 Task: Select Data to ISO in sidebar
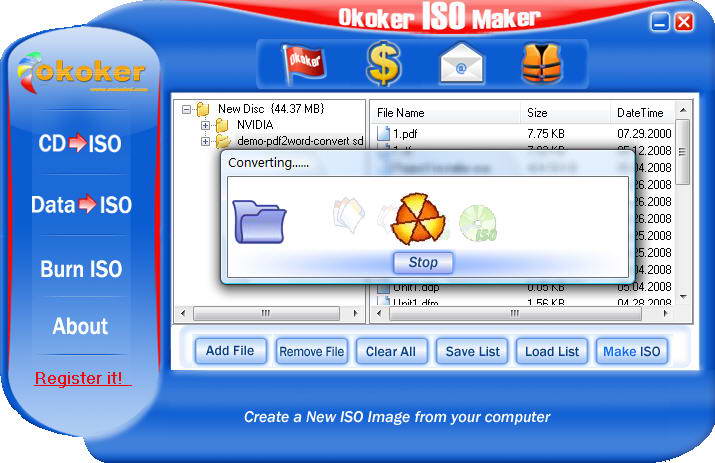80,205
